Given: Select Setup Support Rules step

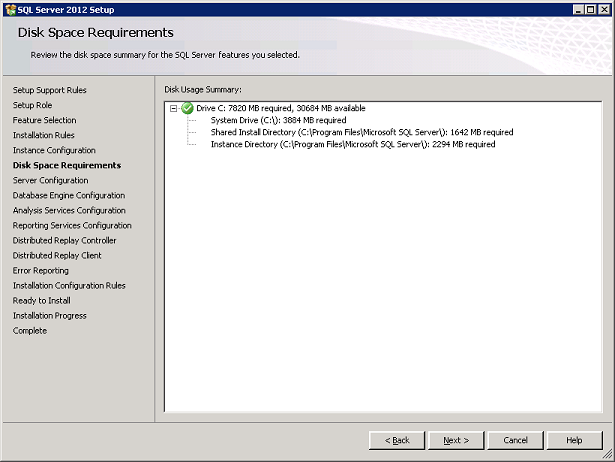Looking at the screenshot, I should coord(49,90).
